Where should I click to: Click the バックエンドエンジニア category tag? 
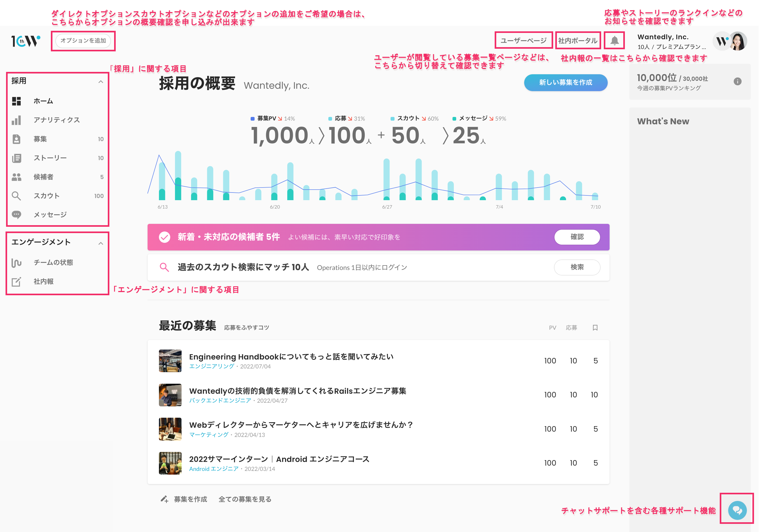point(220,401)
